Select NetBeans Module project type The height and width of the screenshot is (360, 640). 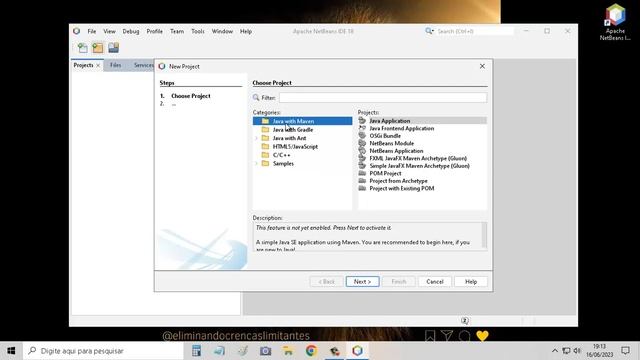pos(391,143)
